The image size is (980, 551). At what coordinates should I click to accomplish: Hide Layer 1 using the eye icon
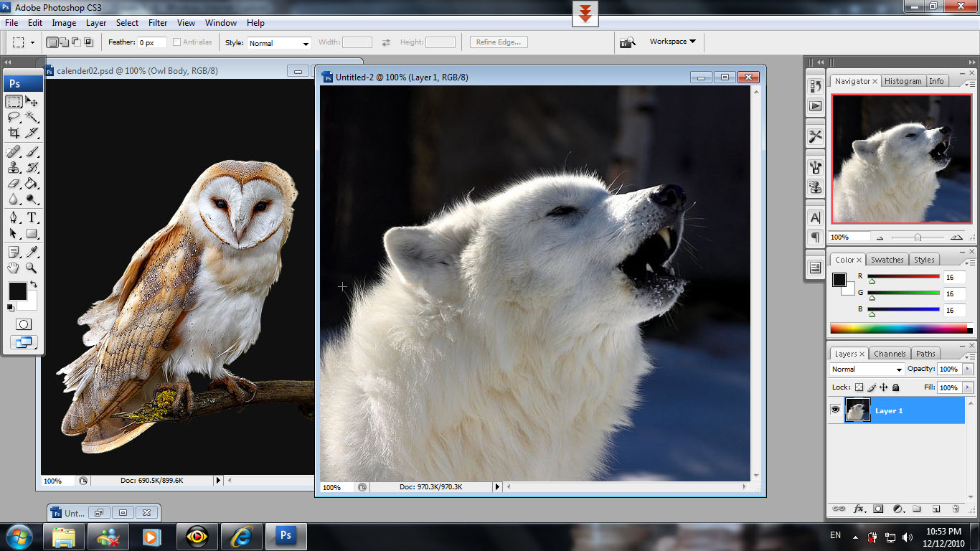(x=835, y=410)
